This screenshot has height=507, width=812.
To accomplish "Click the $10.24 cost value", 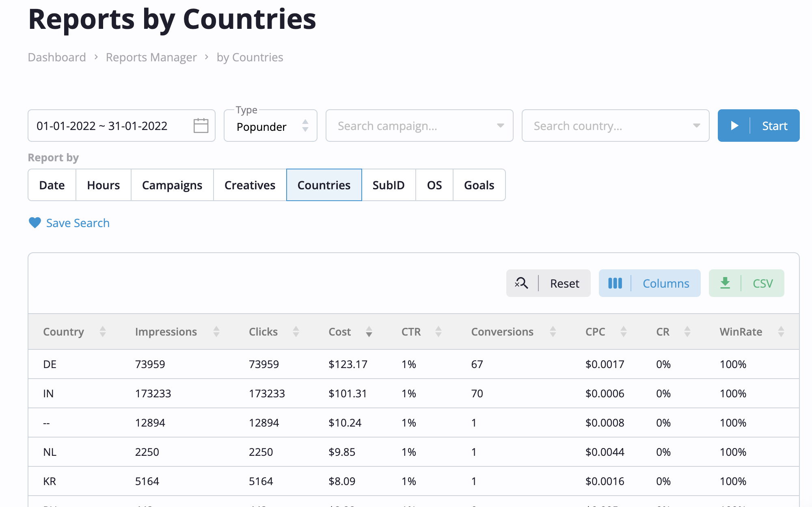I will (x=345, y=422).
